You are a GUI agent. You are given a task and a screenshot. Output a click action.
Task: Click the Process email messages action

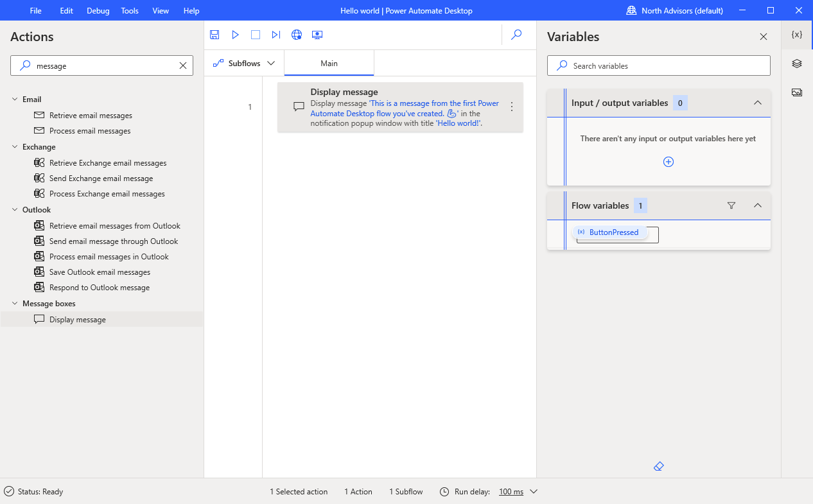coord(90,131)
